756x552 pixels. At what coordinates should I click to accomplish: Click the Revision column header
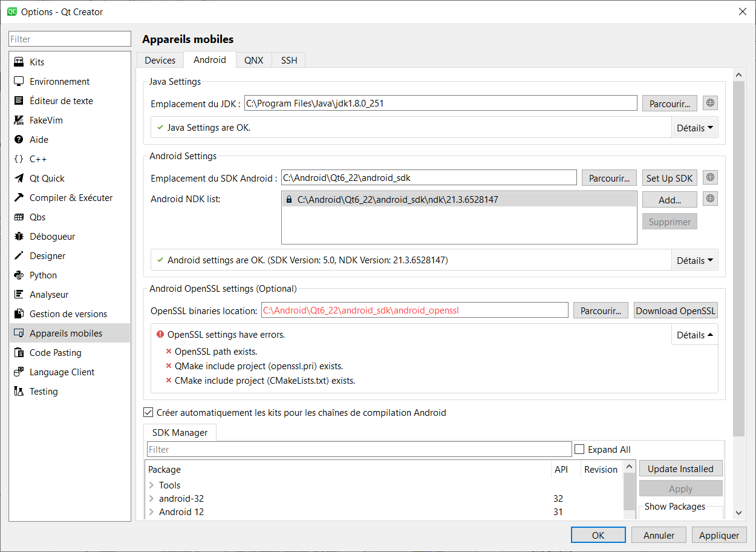601,469
